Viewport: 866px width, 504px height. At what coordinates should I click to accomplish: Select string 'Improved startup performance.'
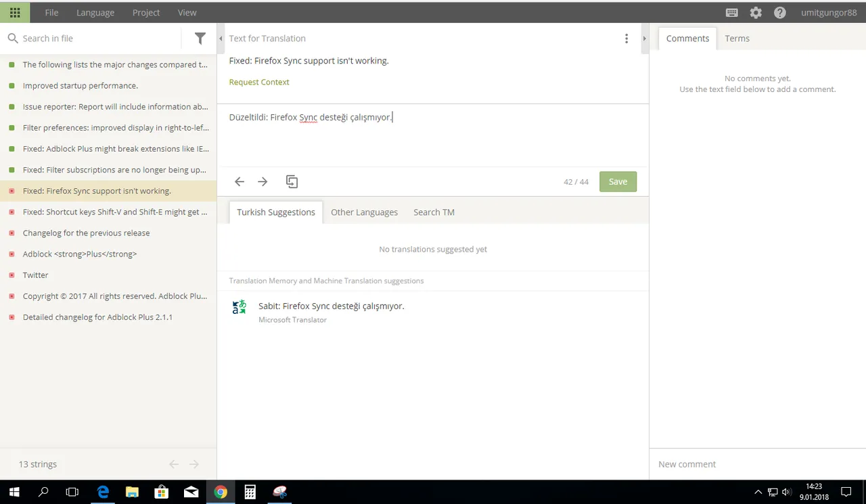tap(108, 86)
